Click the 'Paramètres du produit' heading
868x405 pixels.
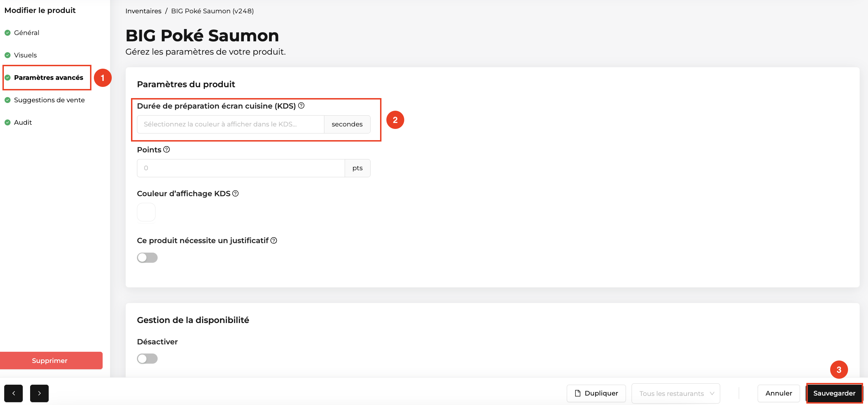coord(186,84)
